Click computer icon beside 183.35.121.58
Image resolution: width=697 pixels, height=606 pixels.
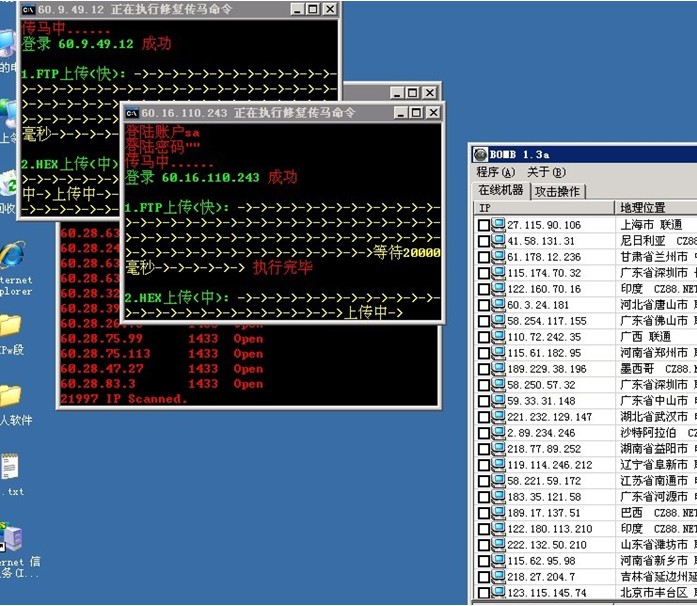[x=498, y=497]
